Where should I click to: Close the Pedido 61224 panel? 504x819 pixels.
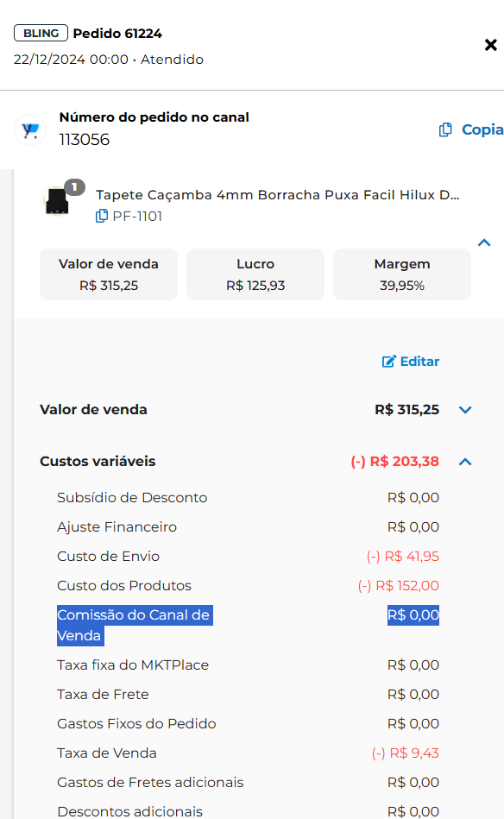(490, 45)
